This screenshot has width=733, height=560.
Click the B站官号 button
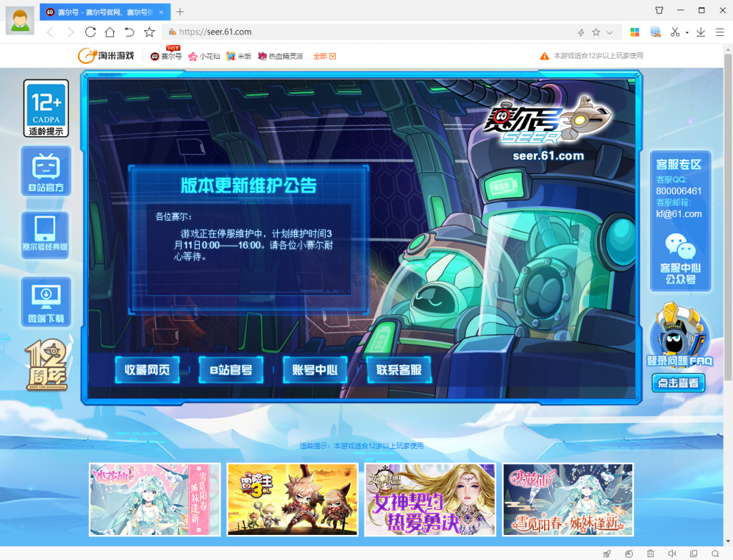[231, 370]
